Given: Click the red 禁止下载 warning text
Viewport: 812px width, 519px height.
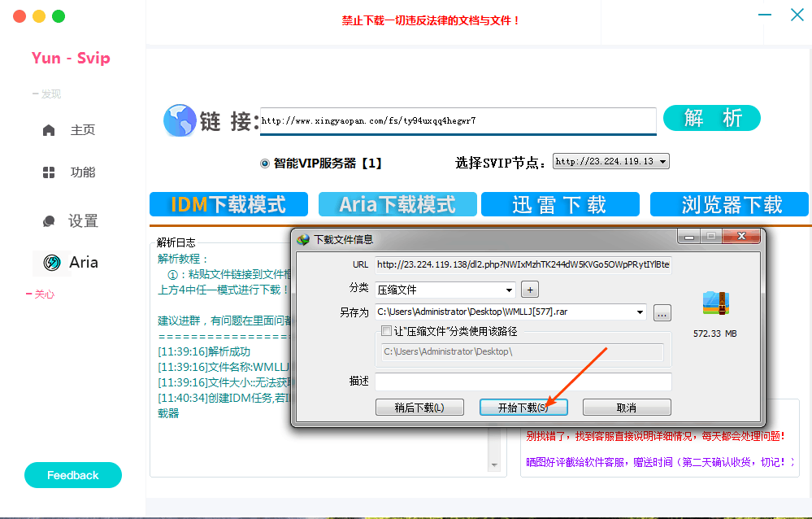Looking at the screenshot, I should (x=430, y=20).
